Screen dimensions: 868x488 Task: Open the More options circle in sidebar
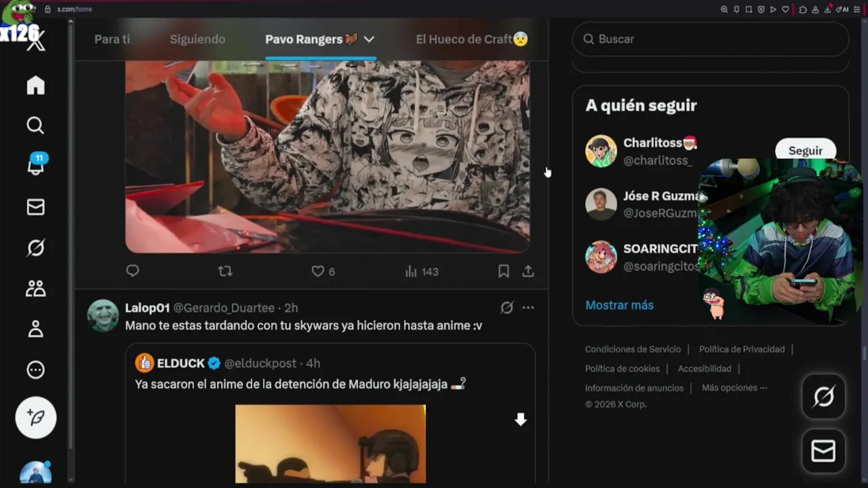coord(35,370)
